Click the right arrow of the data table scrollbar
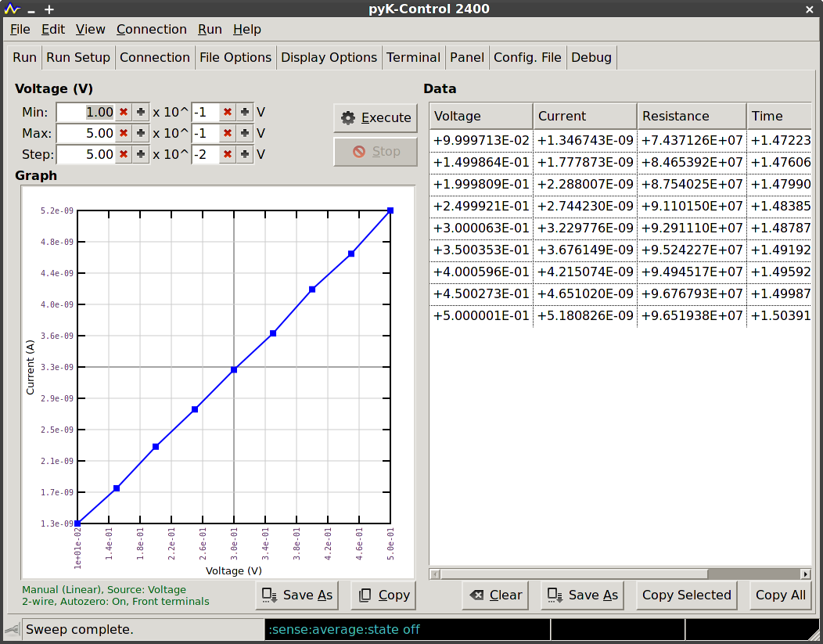This screenshot has height=644, width=823. pyautogui.click(x=806, y=574)
